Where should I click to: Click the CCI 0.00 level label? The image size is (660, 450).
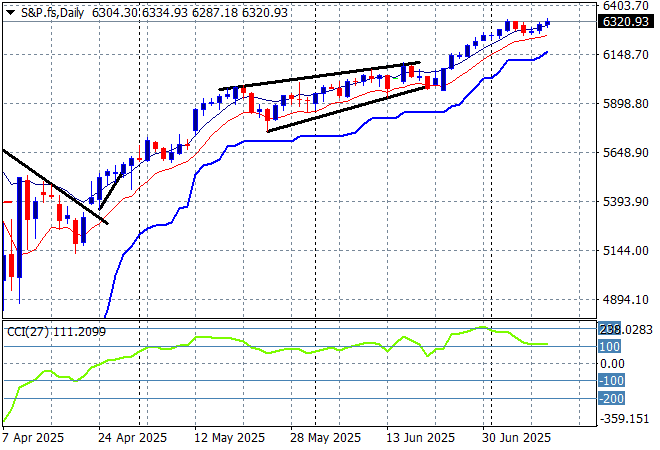point(612,364)
